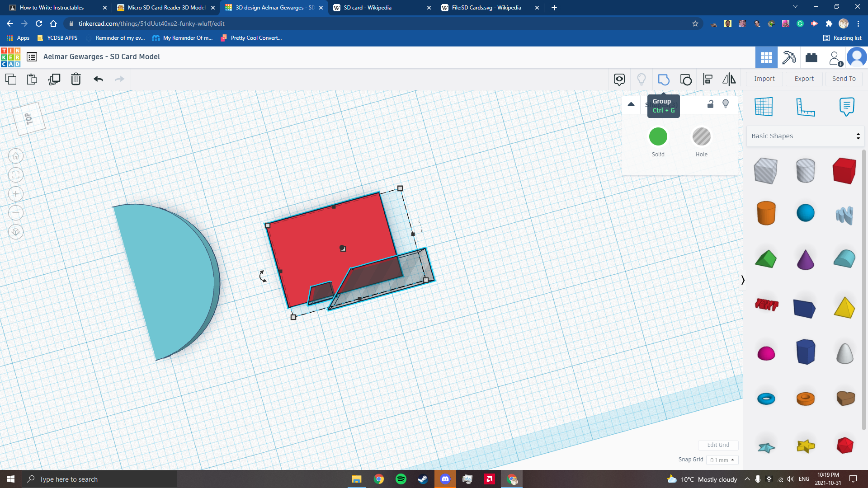Collapse the shapes sidebar with the chevron
The height and width of the screenshot is (488, 868).
click(x=742, y=280)
